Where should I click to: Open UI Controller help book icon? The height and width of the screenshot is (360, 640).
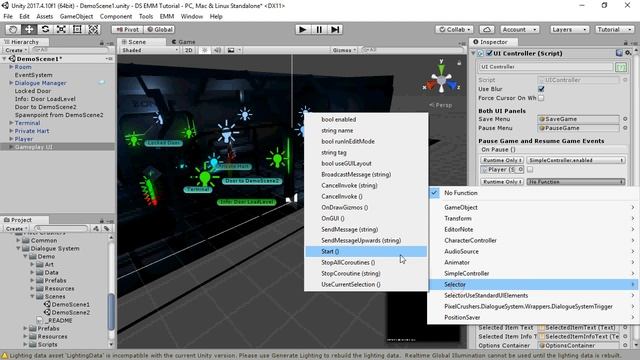pyautogui.click(x=619, y=53)
